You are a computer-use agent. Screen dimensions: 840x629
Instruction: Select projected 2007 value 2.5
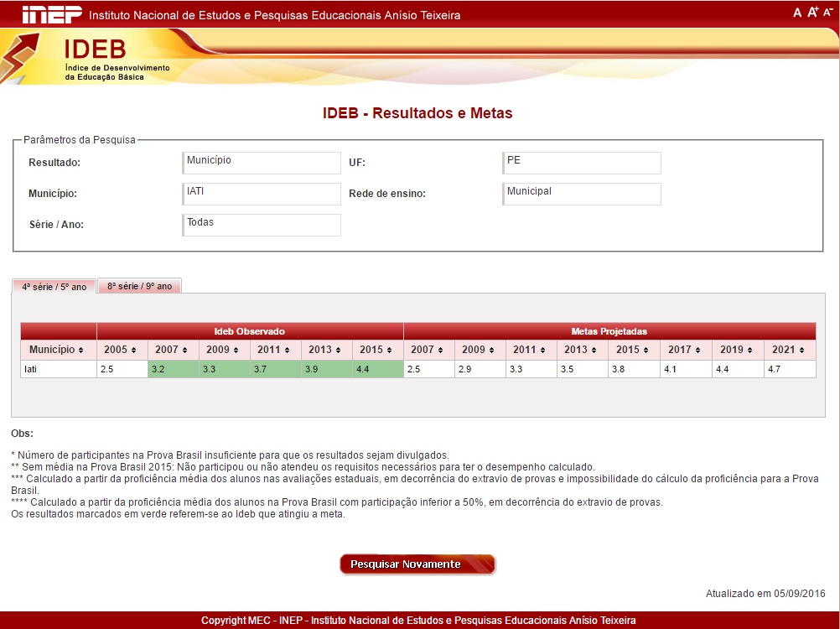(429, 369)
